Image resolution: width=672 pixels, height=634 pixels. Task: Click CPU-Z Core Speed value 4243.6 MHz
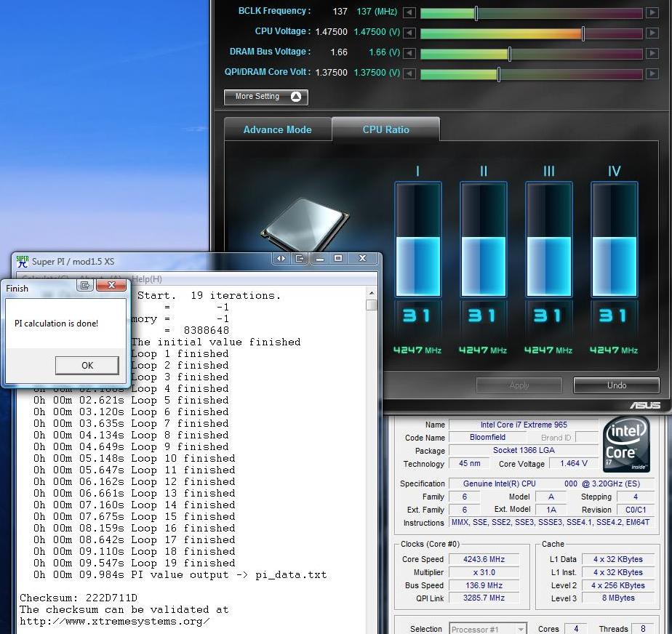click(484, 559)
